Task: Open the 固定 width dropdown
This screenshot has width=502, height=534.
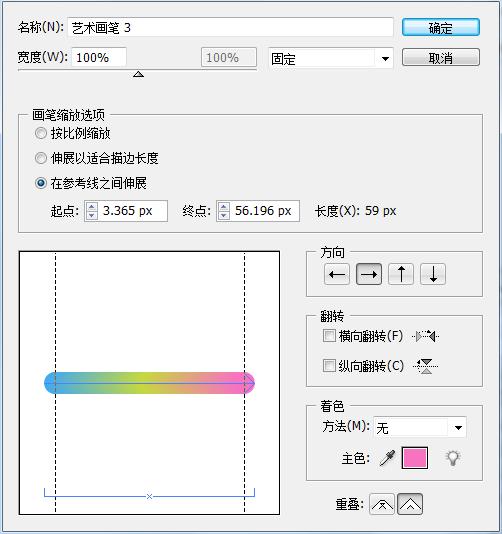Action: (330, 59)
